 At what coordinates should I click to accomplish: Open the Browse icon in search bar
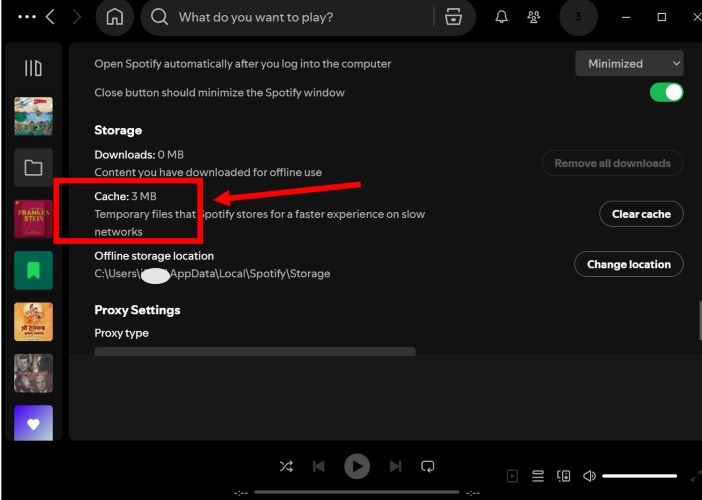[453, 17]
